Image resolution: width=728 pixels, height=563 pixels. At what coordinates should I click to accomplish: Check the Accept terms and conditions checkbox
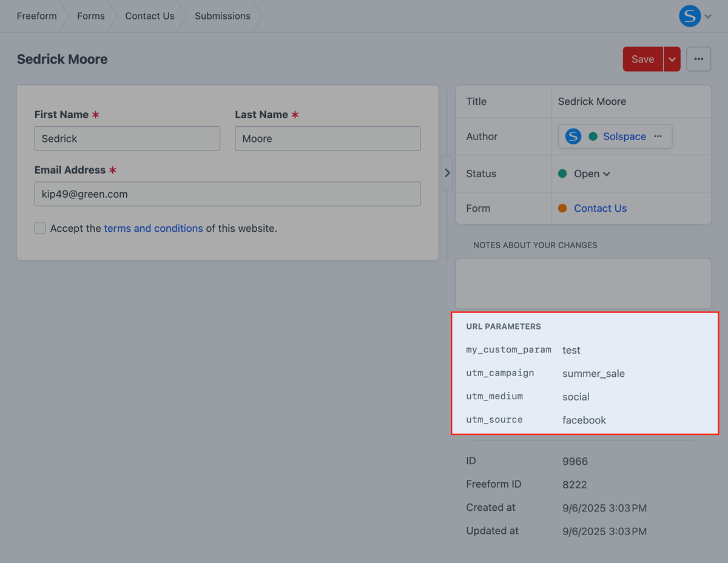pos(40,228)
